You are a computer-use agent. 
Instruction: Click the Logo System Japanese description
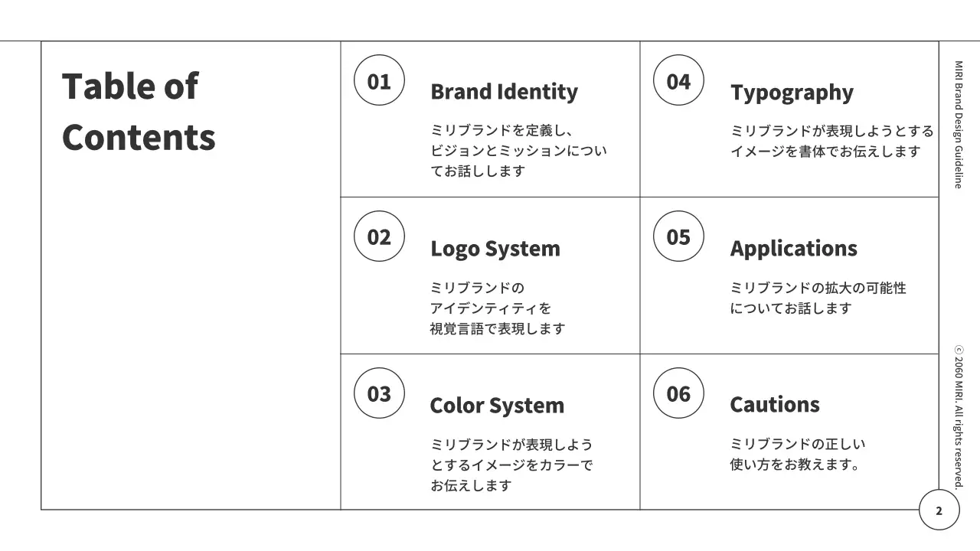(498, 308)
